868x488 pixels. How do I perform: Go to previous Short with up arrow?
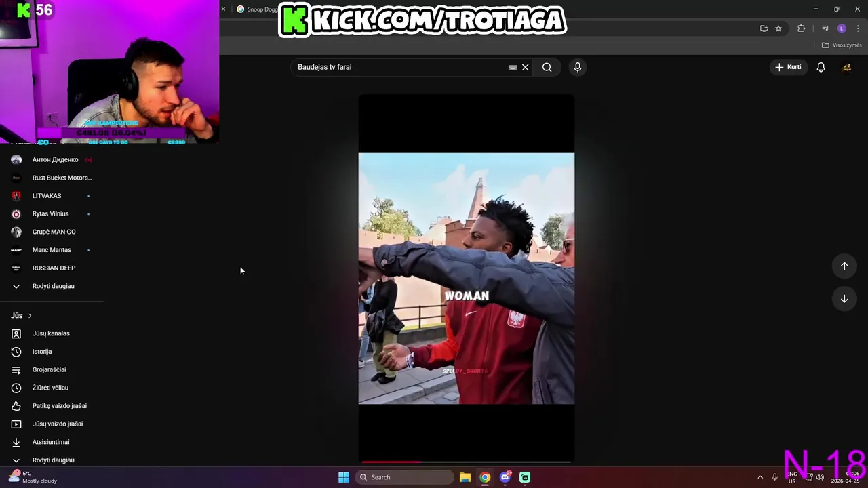[x=844, y=266]
